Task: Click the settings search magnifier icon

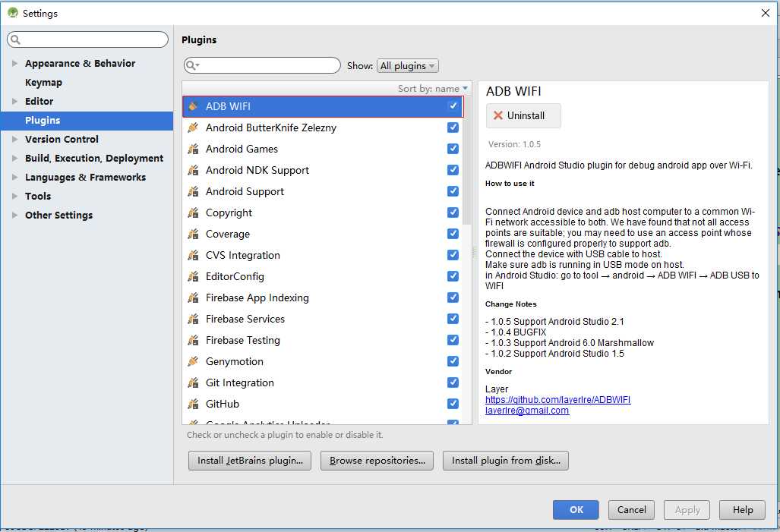Action: 15,39
